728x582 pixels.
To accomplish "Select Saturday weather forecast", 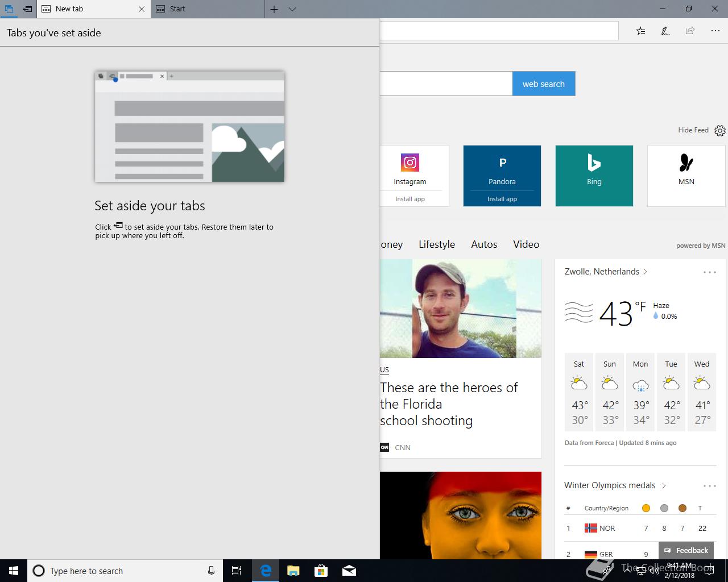I will click(x=579, y=392).
